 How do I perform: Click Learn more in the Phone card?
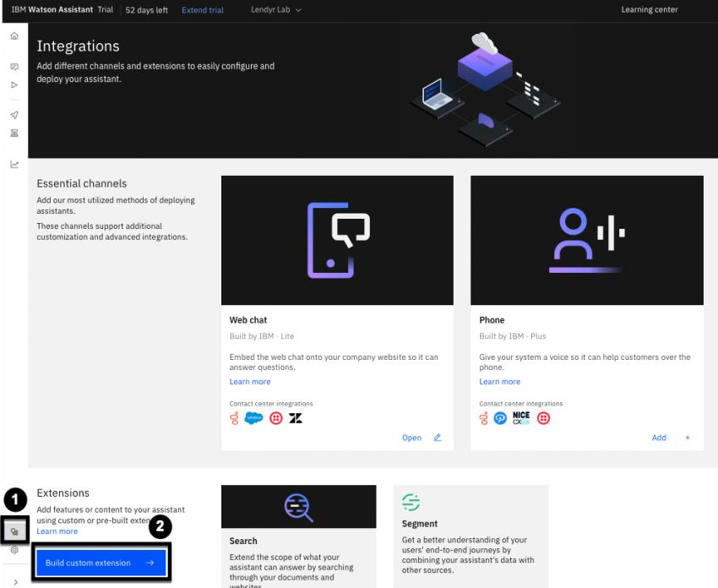tap(499, 382)
